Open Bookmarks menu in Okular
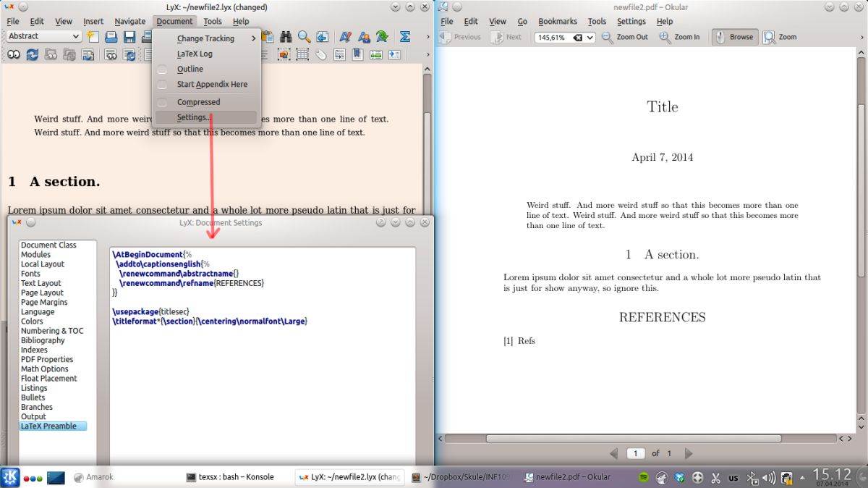 (558, 21)
